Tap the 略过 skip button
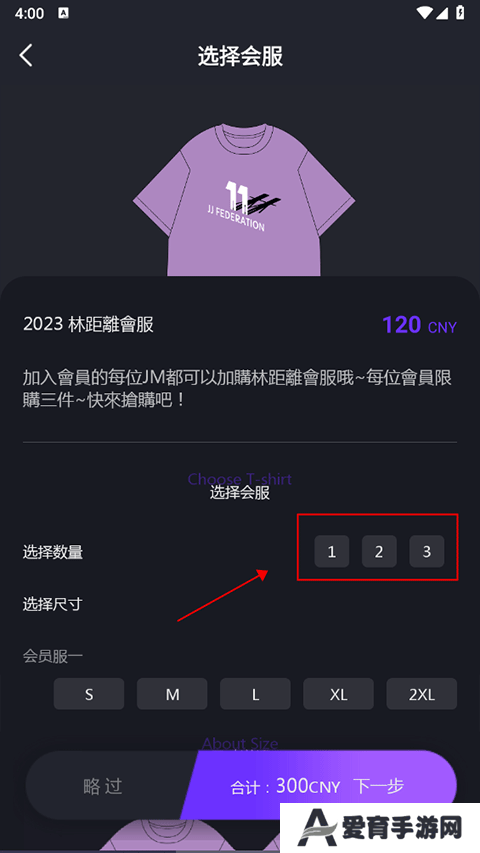Image resolution: width=480 pixels, height=853 pixels. tap(103, 786)
